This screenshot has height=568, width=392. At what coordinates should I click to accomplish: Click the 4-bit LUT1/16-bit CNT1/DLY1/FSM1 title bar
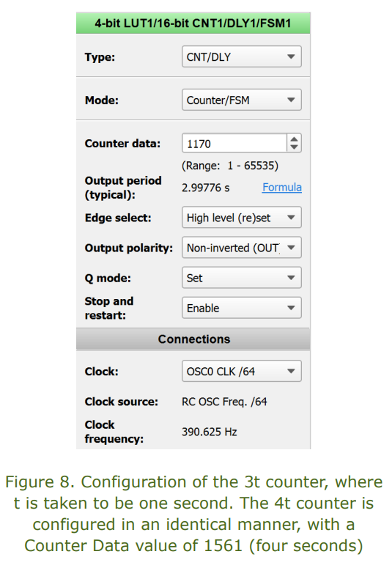193,23
